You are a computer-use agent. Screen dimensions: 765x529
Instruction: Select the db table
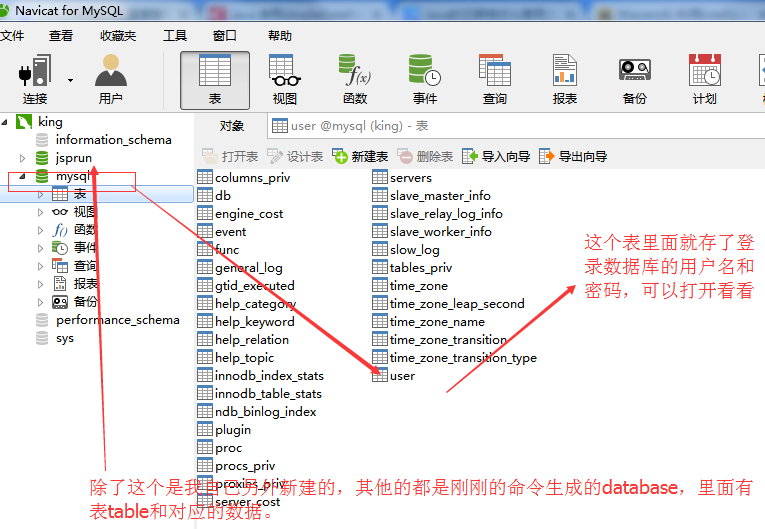(x=214, y=196)
